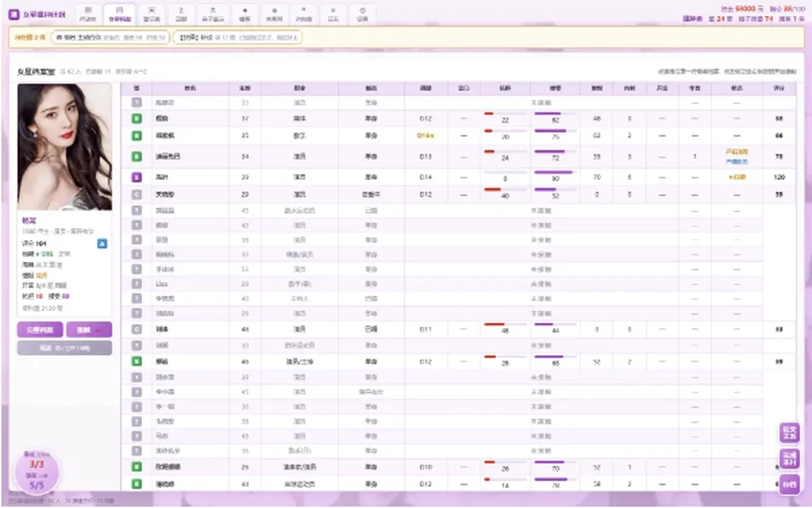Click the grey rank badge in the D11 row
Image resolution: width=812 pixels, height=508 pixels.
[x=137, y=329]
